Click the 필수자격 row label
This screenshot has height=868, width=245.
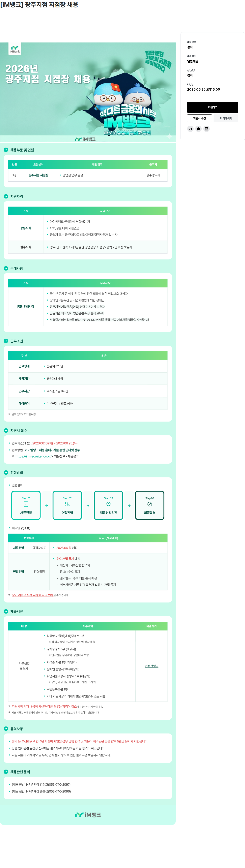(26, 247)
